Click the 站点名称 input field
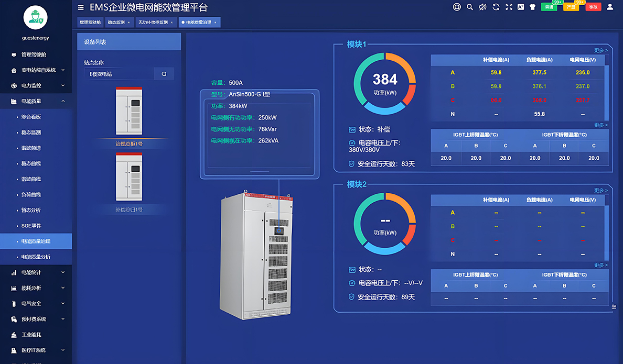 (x=119, y=74)
